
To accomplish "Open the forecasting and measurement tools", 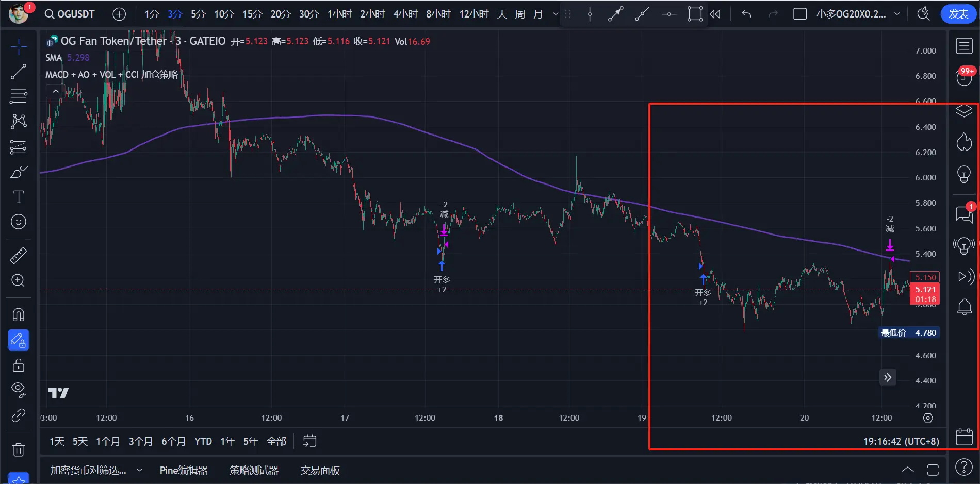I will 19,147.
